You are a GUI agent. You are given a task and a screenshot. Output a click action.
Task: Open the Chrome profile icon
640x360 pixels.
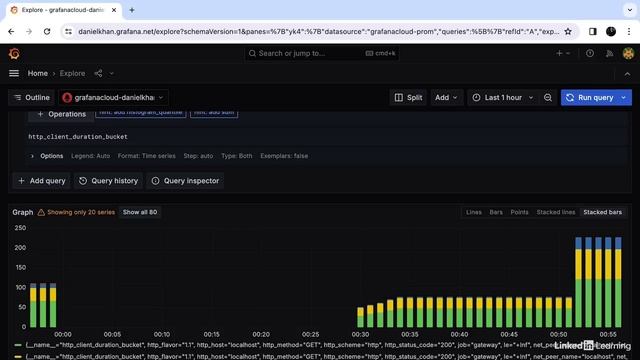[611, 31]
